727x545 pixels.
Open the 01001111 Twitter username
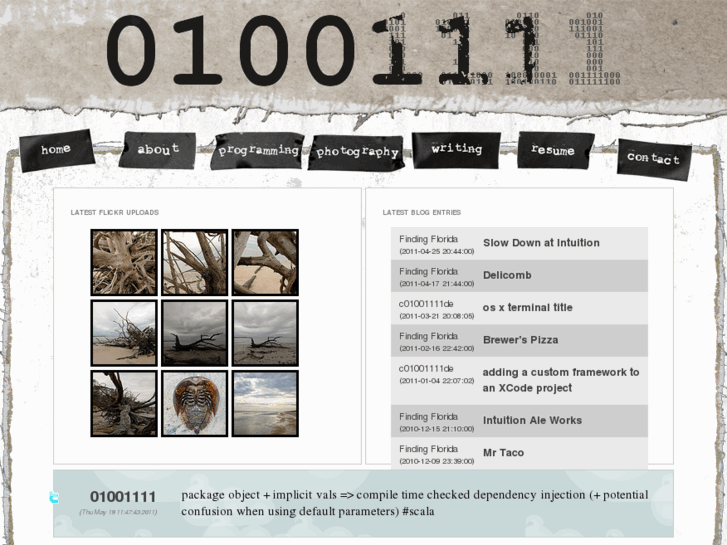pos(123,497)
